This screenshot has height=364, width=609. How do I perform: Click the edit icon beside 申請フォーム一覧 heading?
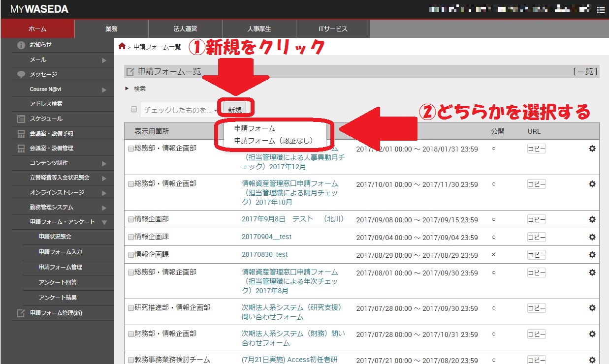(130, 72)
